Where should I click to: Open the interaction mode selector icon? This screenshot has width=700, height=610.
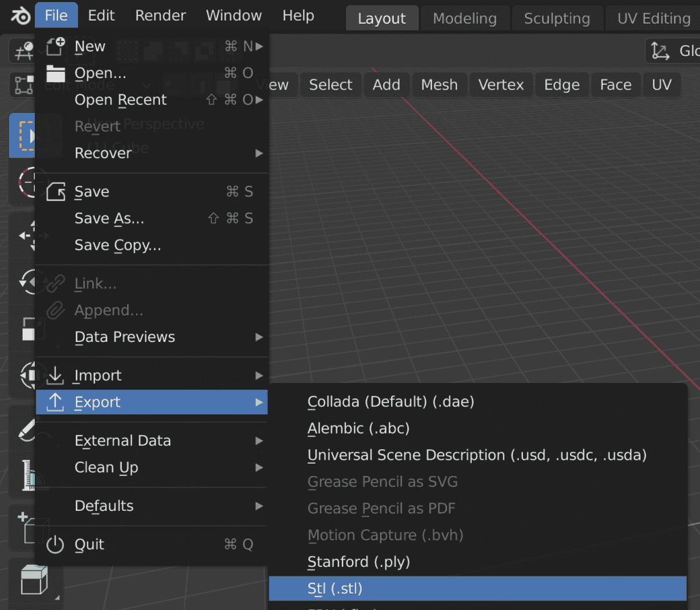[x=24, y=85]
